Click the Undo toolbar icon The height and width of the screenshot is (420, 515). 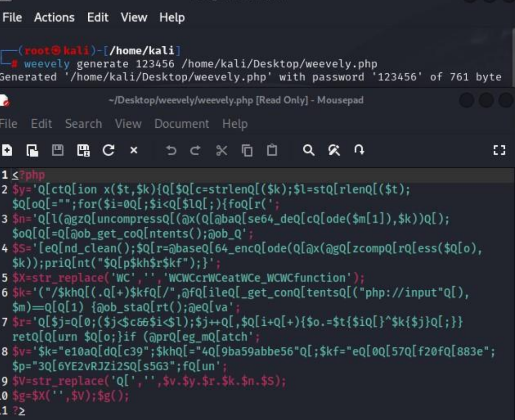(171, 151)
